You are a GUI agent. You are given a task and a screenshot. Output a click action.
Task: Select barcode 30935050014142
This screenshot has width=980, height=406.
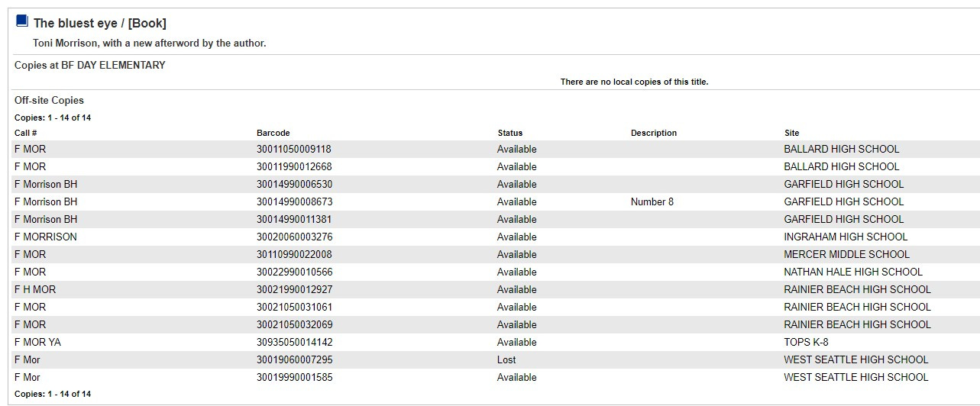click(x=294, y=343)
